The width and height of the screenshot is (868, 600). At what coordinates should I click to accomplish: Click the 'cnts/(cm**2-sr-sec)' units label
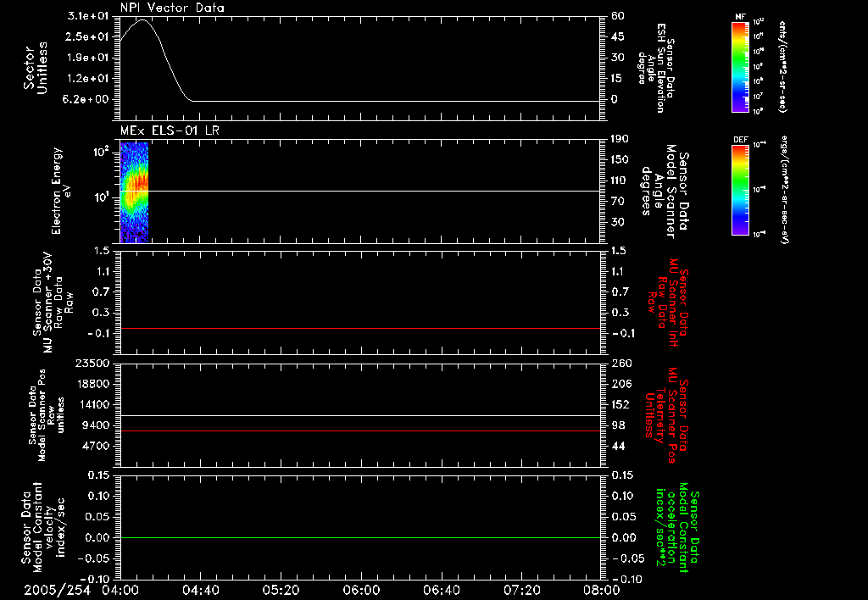tap(782, 66)
